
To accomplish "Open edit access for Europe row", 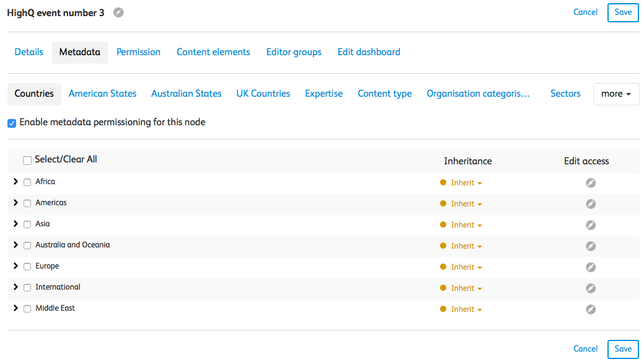I will 591,267.
